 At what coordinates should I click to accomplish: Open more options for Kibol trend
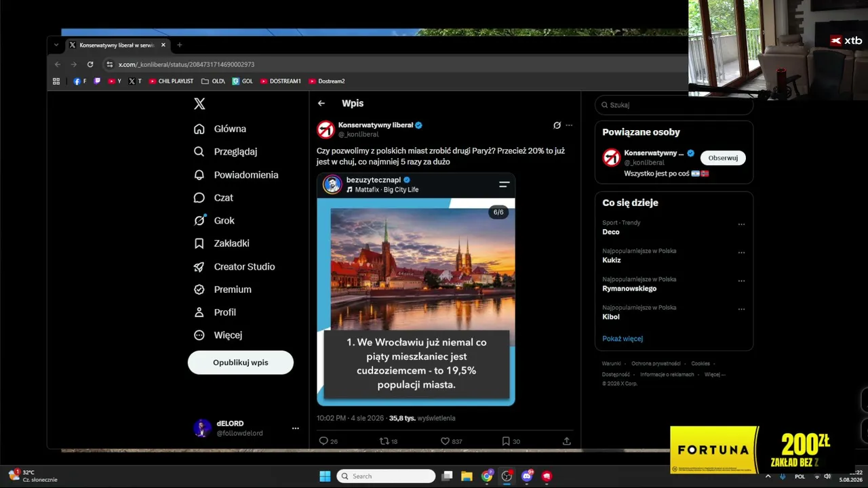(741, 310)
